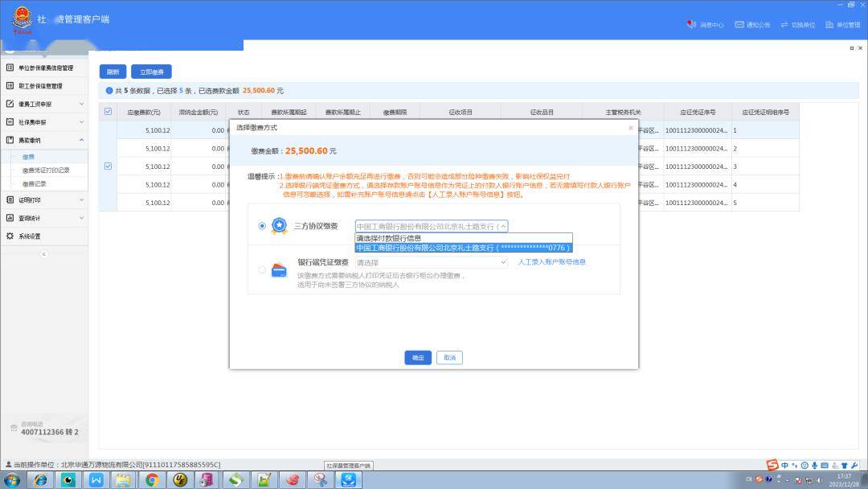Open the file explorer taskbar icon
The height and width of the screenshot is (489, 868).
click(x=123, y=479)
